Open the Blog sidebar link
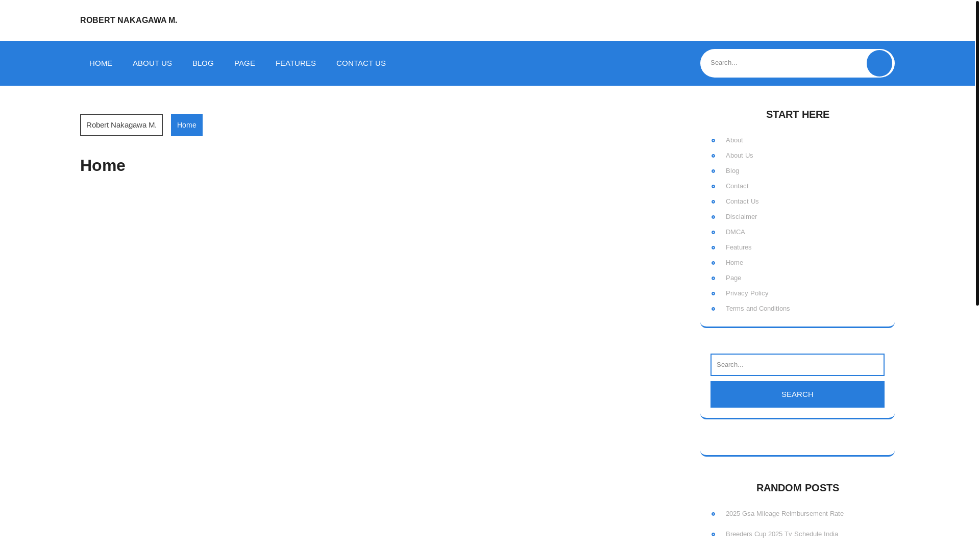 click(732, 171)
